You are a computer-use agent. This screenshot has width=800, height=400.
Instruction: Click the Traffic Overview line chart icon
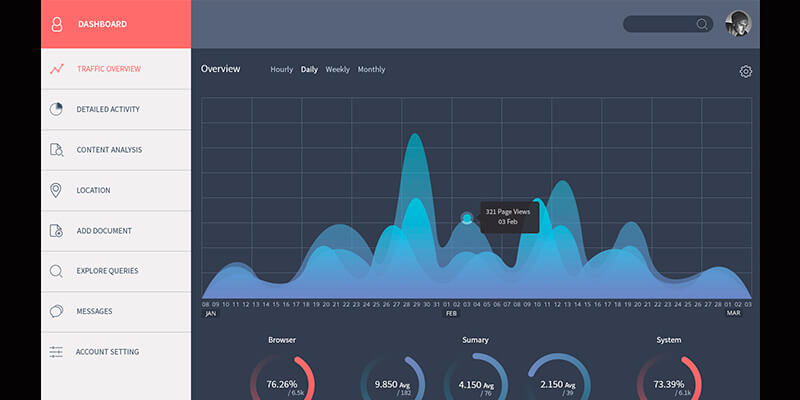click(x=57, y=69)
